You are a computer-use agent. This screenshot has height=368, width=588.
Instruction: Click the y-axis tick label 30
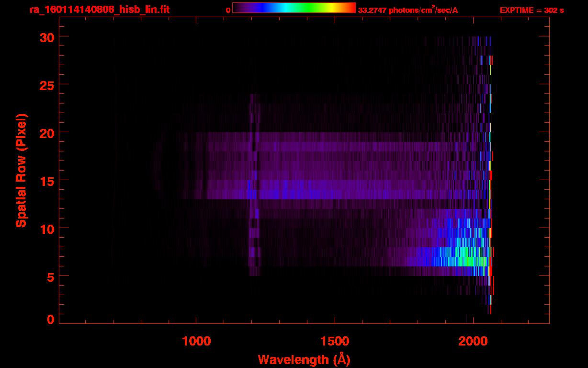pyautogui.click(x=46, y=37)
